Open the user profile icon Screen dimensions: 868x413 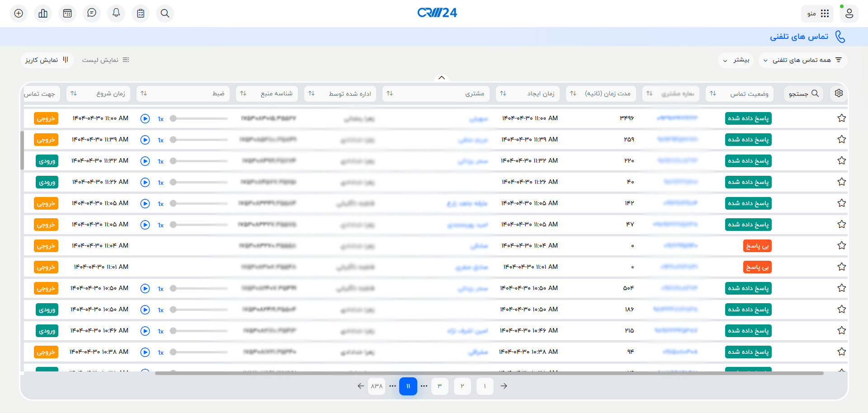(849, 13)
